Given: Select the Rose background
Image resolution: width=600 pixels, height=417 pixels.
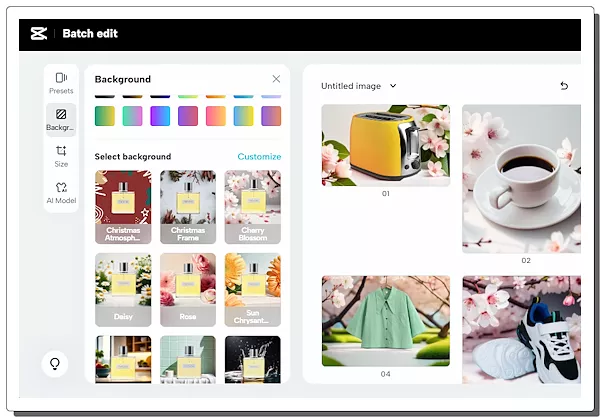Looking at the screenshot, I should pos(188,290).
